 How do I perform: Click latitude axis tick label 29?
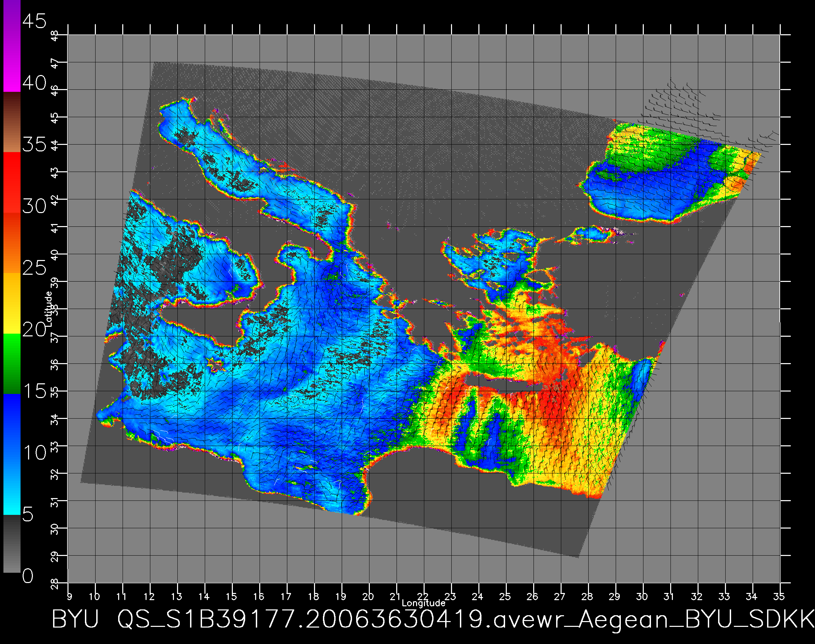(55, 557)
